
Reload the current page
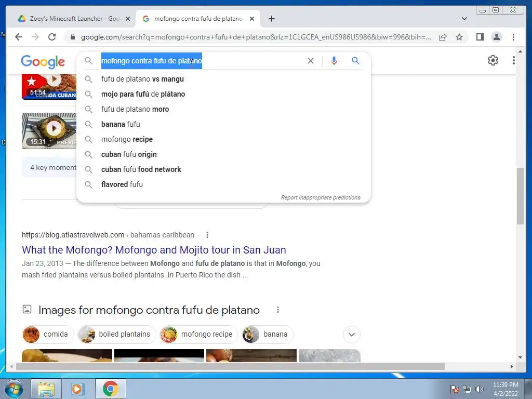coord(52,37)
